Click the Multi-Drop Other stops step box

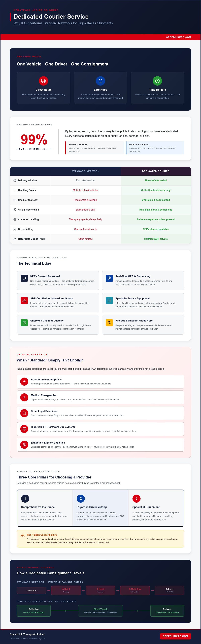(x=135, y=590)
